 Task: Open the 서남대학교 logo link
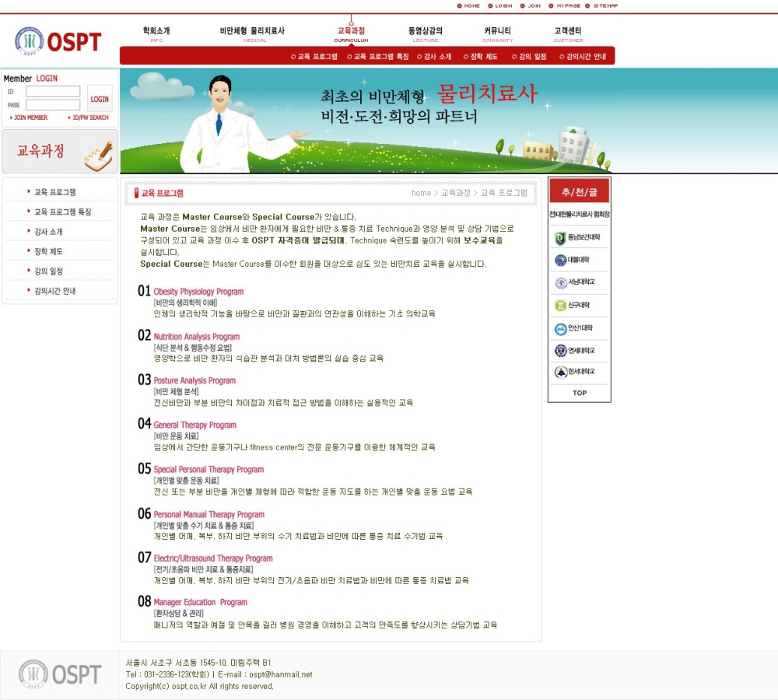(x=578, y=283)
